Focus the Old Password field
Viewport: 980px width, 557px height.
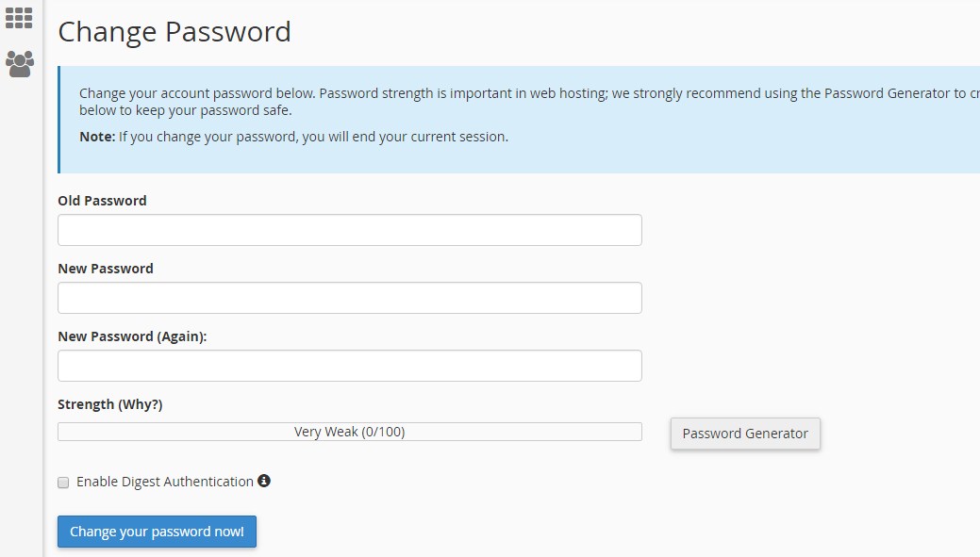coord(349,229)
